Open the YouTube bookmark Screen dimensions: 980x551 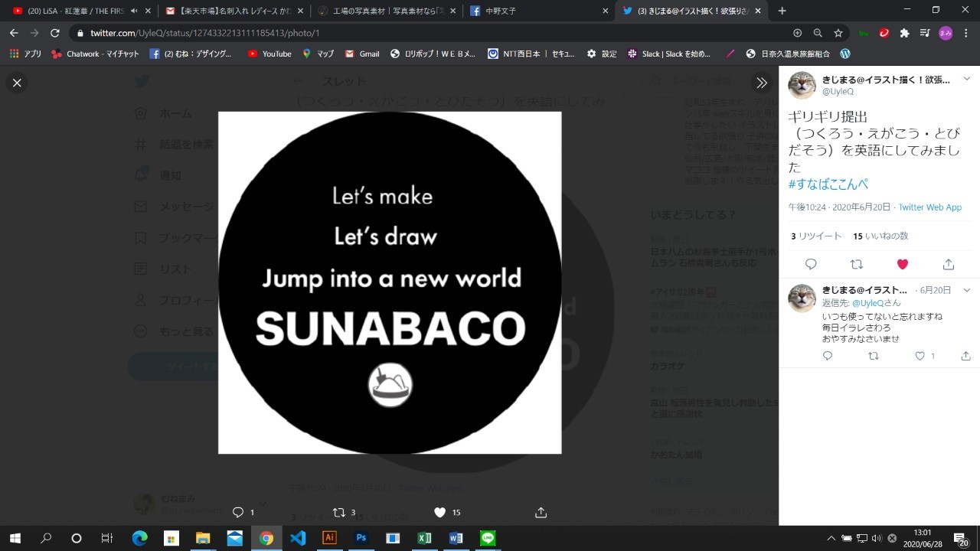269,54
